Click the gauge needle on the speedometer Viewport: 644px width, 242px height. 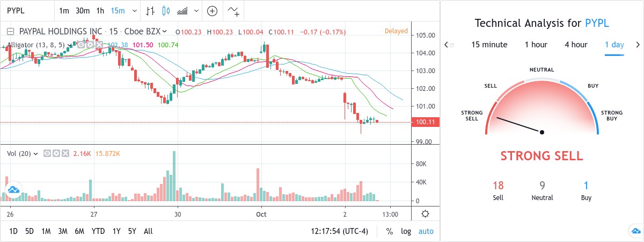[519, 125]
